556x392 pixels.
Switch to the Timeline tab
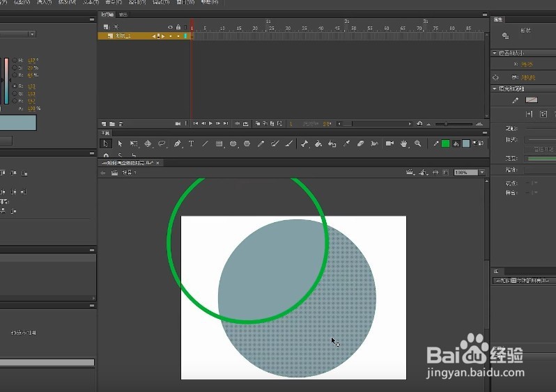(x=107, y=15)
